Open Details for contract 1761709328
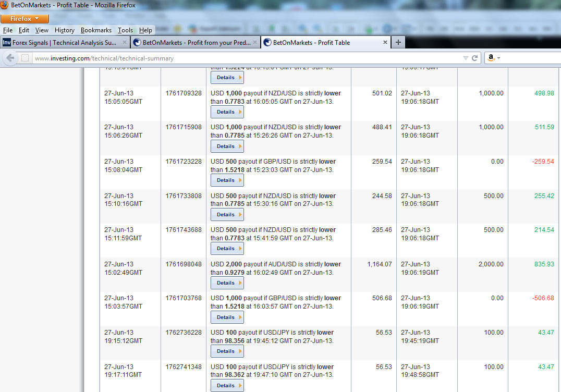561x392 pixels. (227, 112)
